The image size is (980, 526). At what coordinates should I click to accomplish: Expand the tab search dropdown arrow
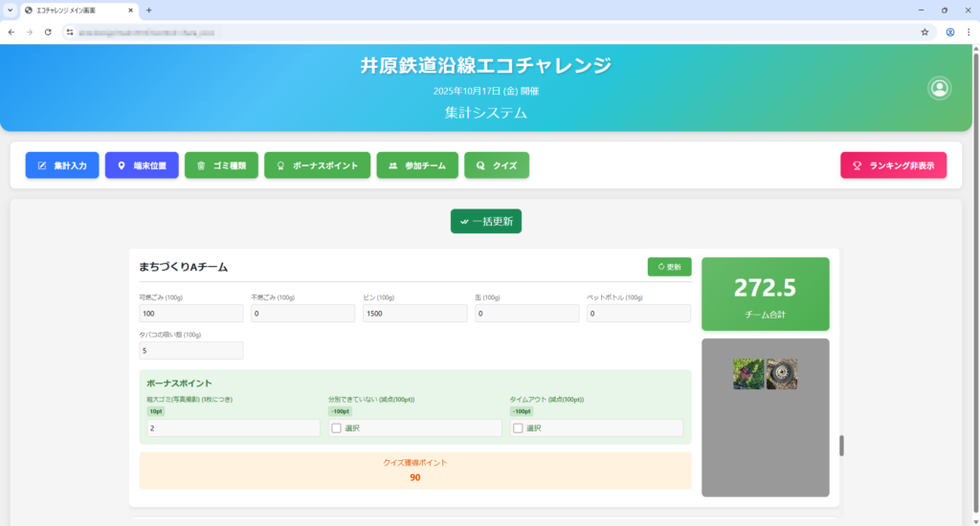[10, 10]
